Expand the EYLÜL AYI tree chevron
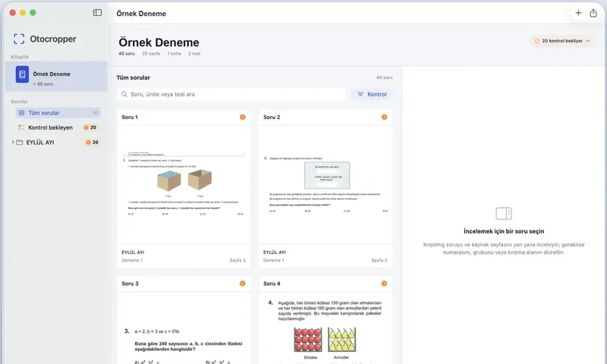This screenshot has height=364, width=607. 13,143
